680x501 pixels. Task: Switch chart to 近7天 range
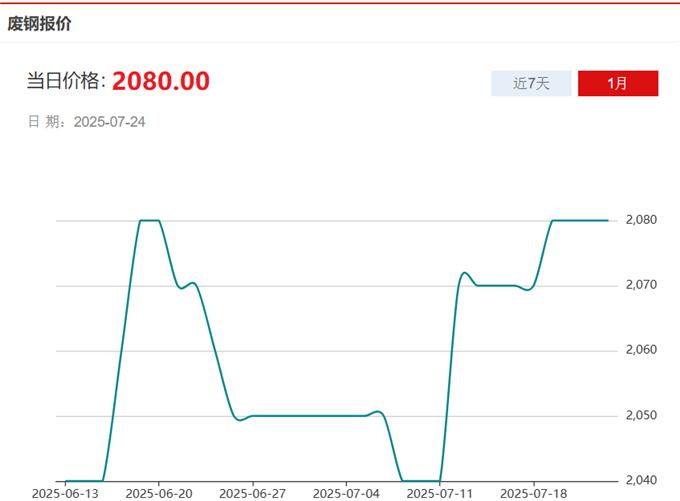coord(531,83)
